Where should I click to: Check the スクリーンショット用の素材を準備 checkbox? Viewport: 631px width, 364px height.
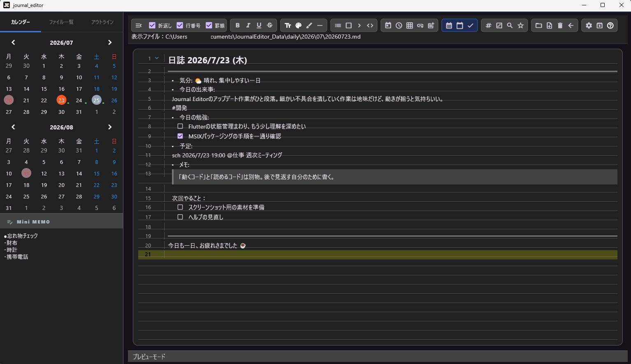tap(180, 207)
